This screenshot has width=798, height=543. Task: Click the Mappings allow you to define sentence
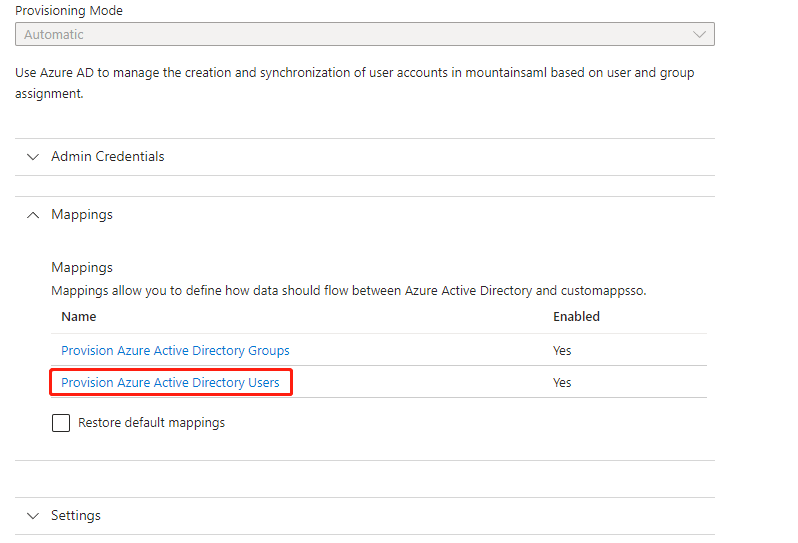(x=349, y=291)
